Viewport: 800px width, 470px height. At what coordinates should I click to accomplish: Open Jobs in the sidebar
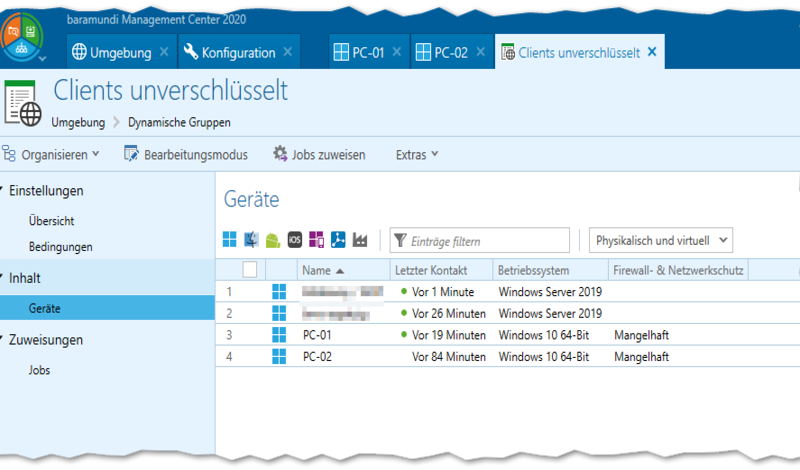click(x=39, y=370)
